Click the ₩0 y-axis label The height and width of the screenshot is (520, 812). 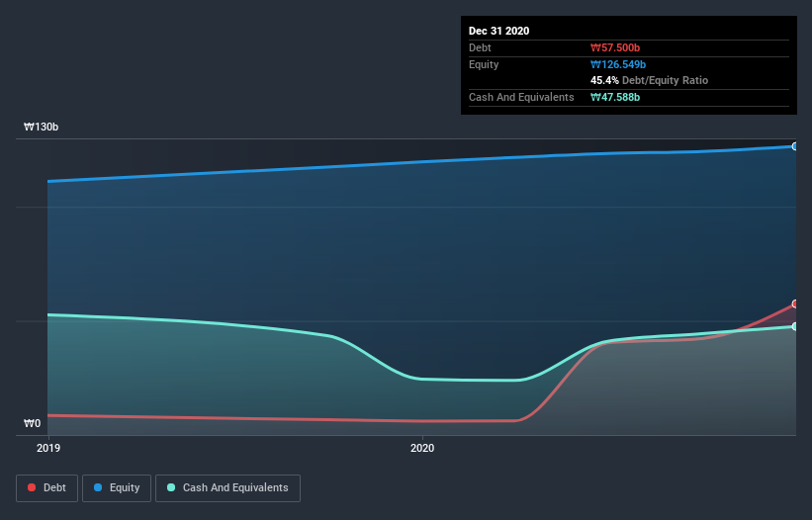tap(32, 423)
